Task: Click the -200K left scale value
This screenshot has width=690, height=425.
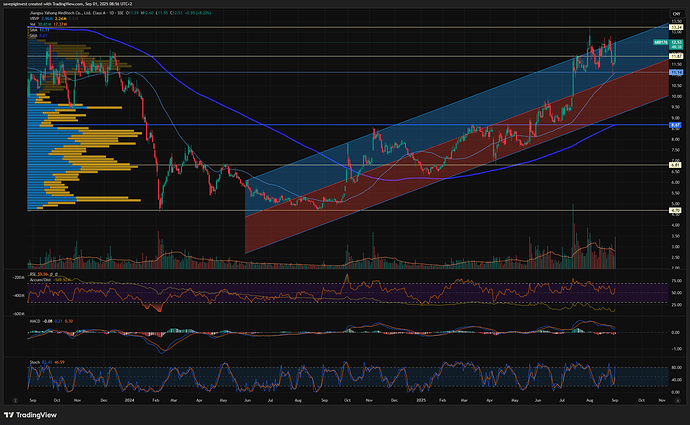Action: (x=19, y=278)
